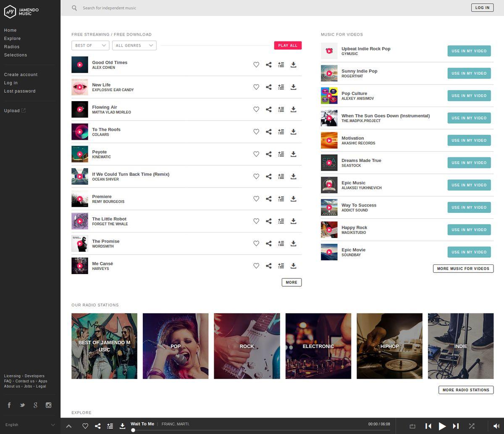Open the Developers footer link
Screen dimensions: 504x434
tap(34, 376)
